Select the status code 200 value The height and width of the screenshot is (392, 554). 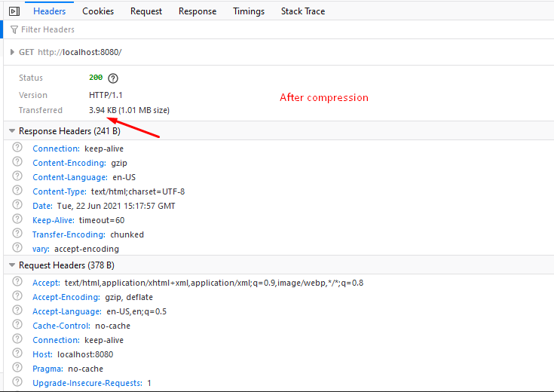(x=96, y=78)
